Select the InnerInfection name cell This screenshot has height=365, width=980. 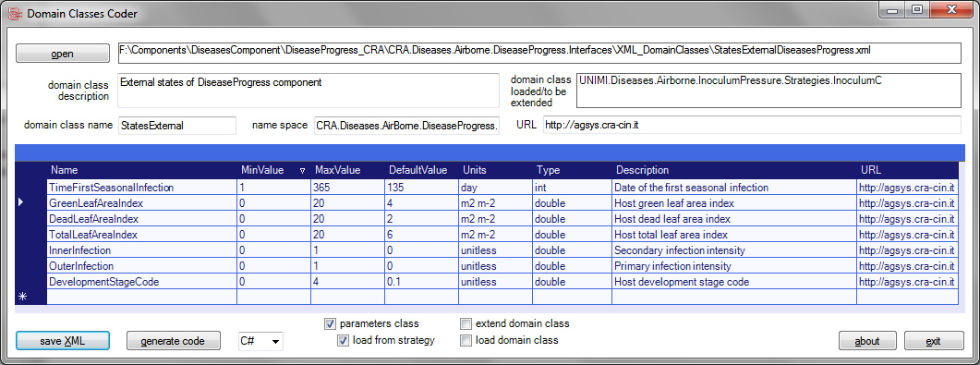(x=142, y=250)
